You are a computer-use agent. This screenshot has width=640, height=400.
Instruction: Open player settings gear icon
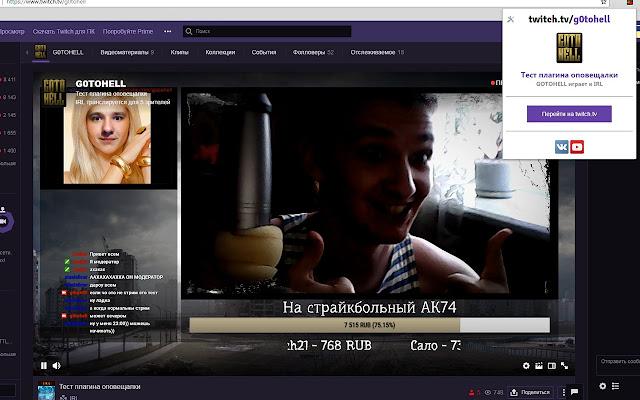526,366
